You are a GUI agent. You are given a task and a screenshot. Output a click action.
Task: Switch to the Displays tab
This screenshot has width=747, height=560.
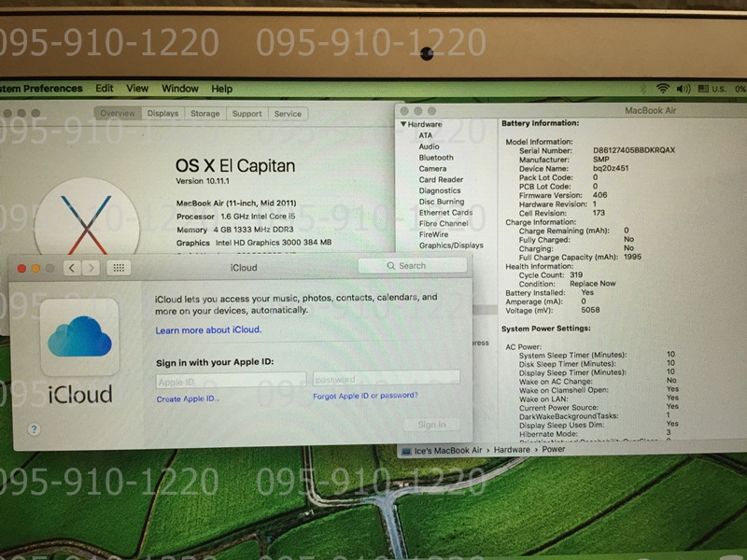coord(162,114)
